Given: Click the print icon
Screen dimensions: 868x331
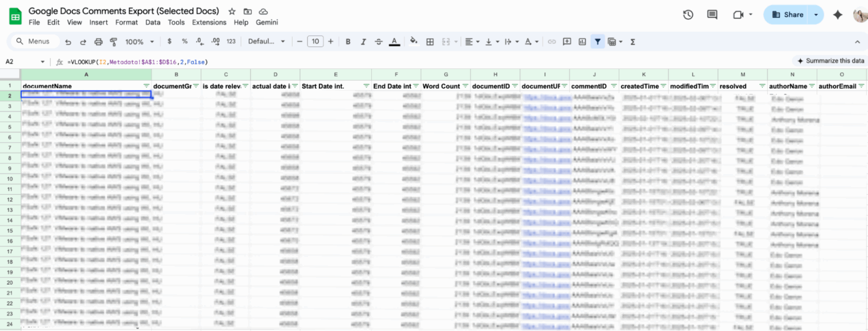Looking at the screenshot, I should coord(98,42).
